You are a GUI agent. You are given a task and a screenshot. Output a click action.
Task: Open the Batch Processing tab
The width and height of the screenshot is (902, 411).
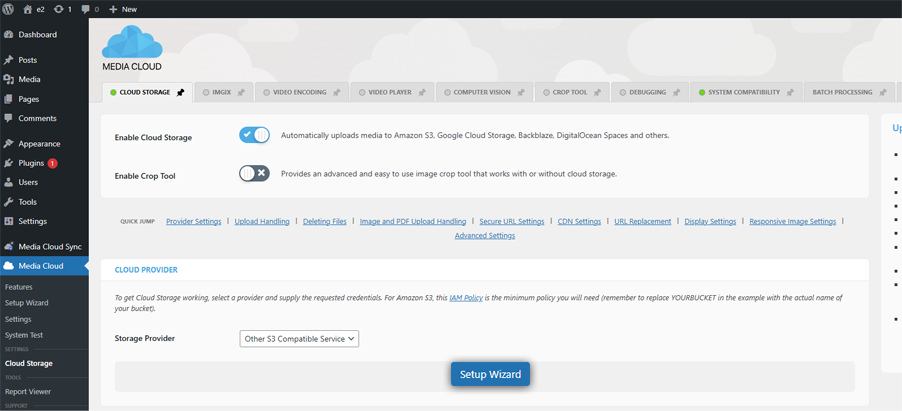[x=849, y=92]
